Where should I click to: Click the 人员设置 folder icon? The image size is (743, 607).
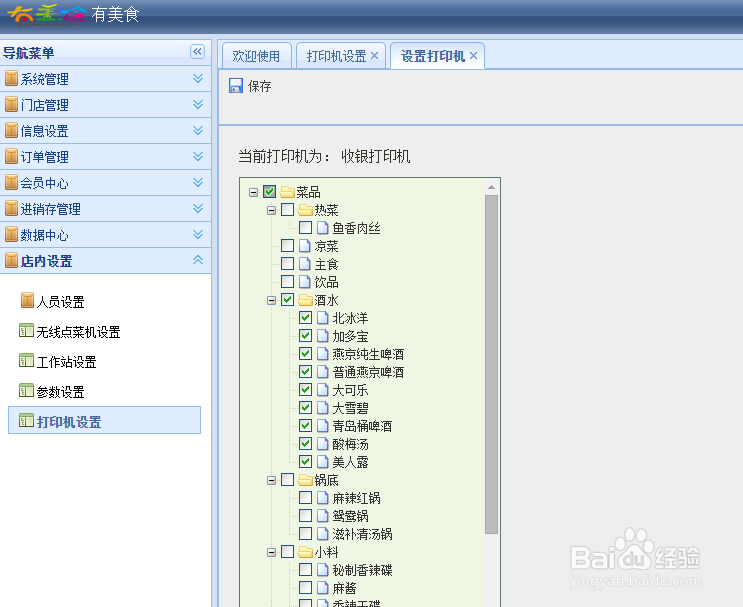tap(27, 301)
